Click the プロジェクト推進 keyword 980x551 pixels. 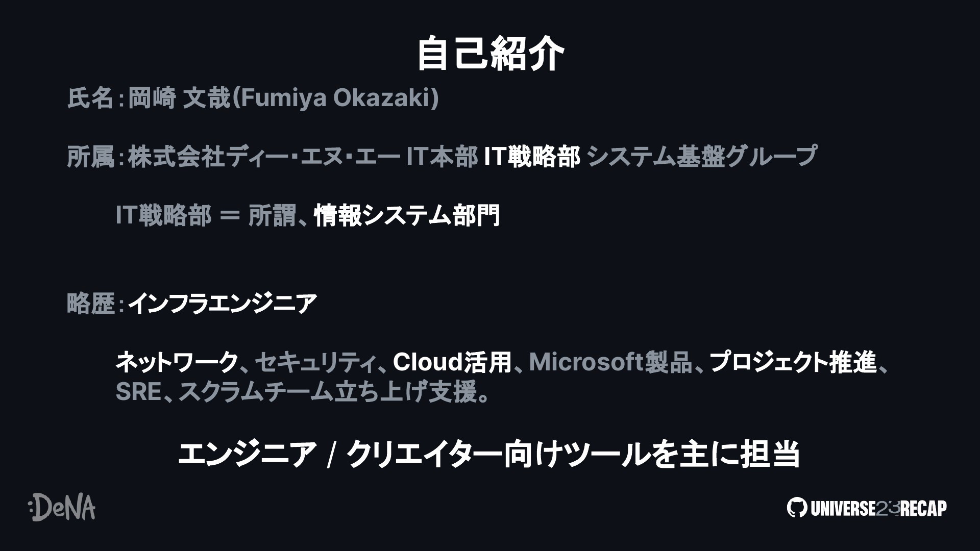click(793, 362)
